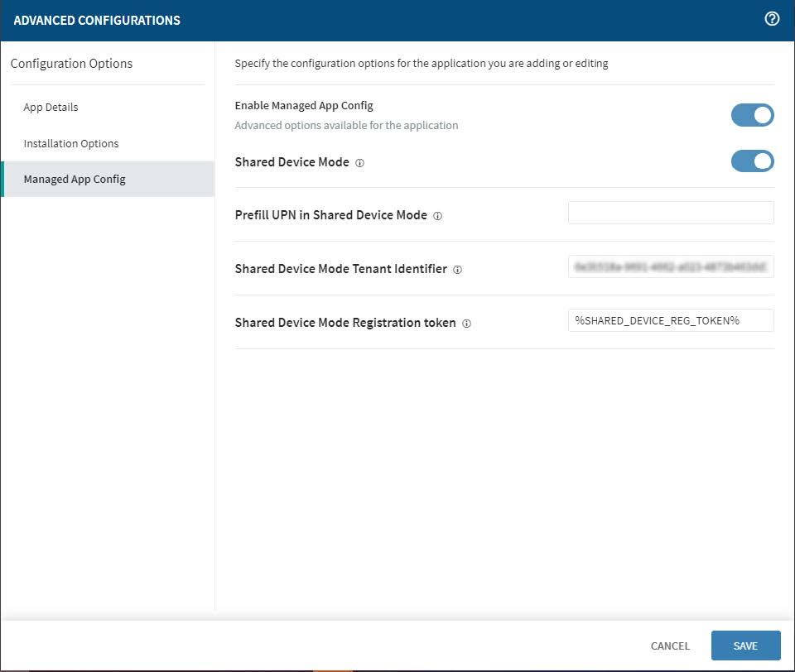Click the Advanced Configurations title text

pos(97,20)
